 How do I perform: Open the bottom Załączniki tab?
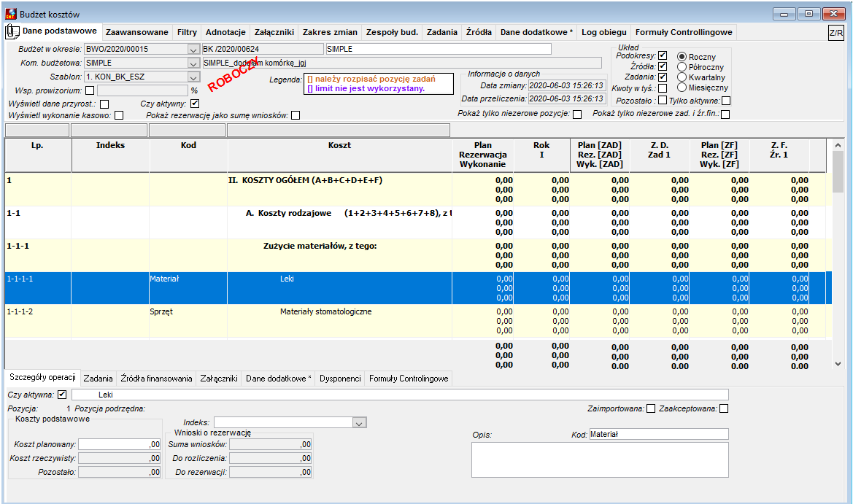(x=219, y=379)
